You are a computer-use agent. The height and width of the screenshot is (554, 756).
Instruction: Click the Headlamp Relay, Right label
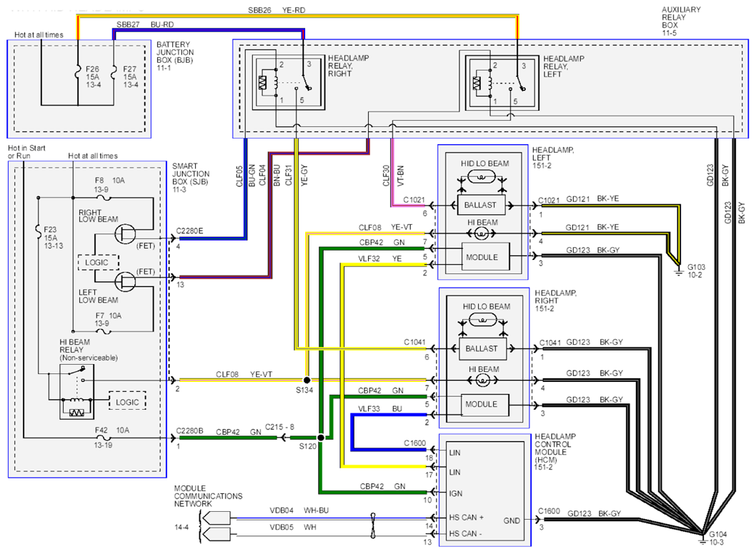click(348, 66)
